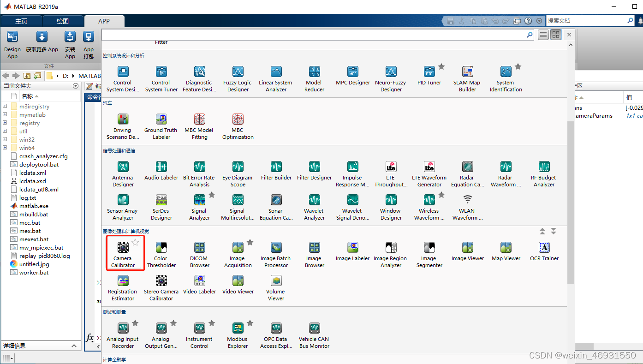Launch the Antenna Designer app

point(123,174)
